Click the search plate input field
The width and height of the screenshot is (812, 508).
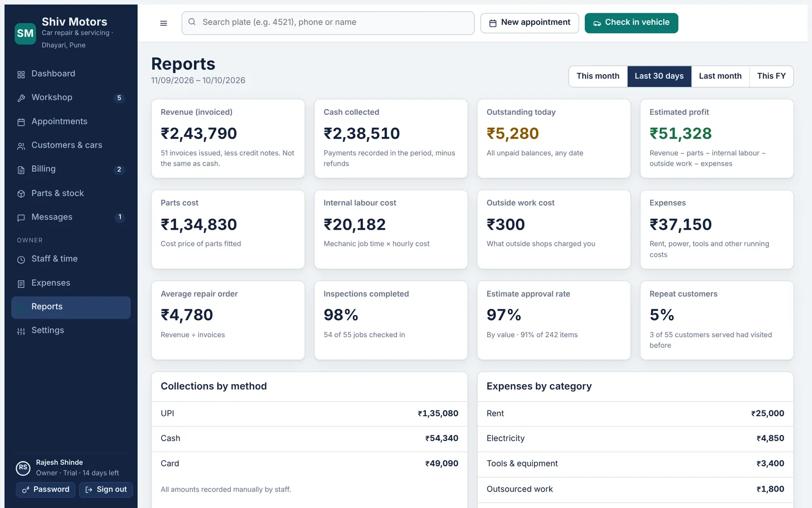tap(328, 23)
